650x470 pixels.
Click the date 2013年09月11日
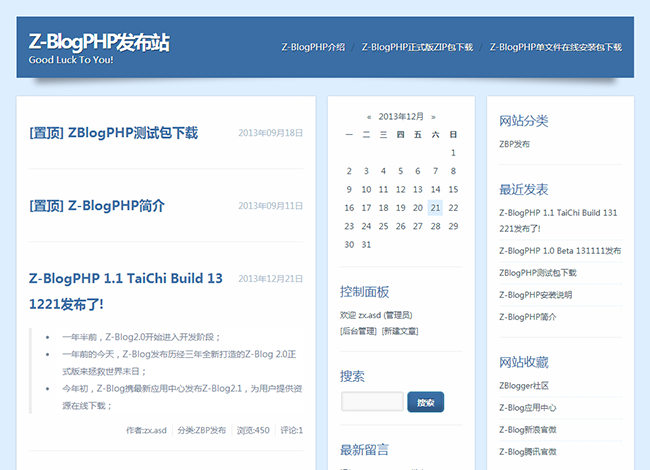click(x=270, y=206)
